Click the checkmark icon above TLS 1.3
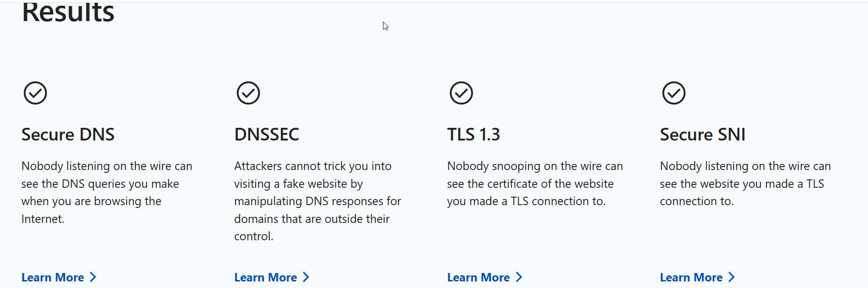Image resolution: width=868 pixels, height=288 pixels. pos(461,93)
